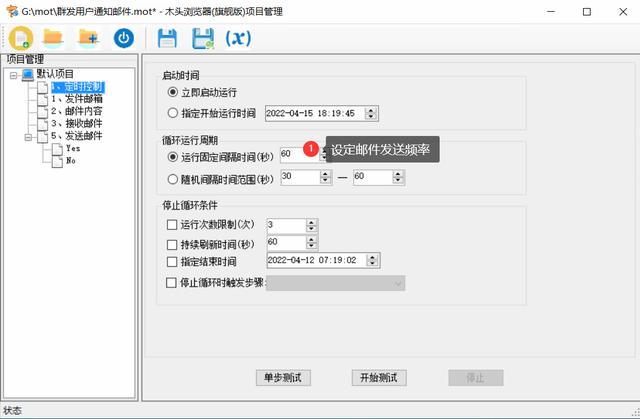The width and height of the screenshot is (640, 419).
Task: Enable the 持续刷新时间(秒) checkbox
Action: tap(172, 244)
